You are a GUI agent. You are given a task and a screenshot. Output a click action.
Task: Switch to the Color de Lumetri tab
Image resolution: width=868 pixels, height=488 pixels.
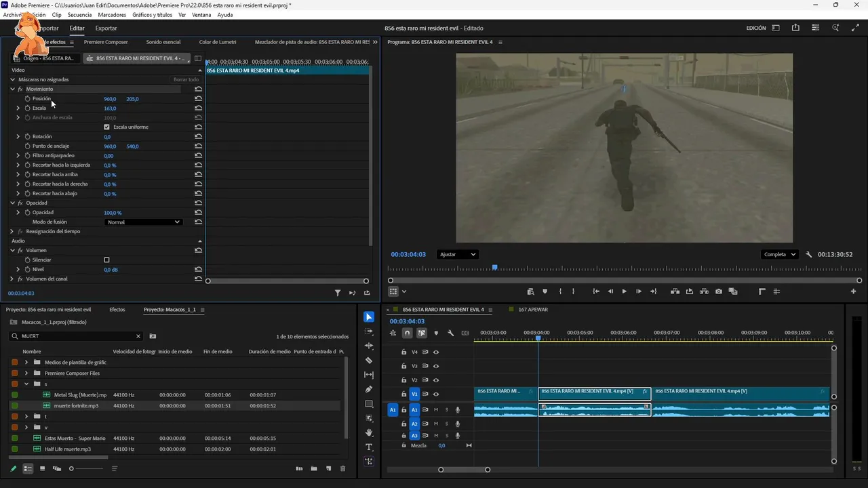point(218,42)
